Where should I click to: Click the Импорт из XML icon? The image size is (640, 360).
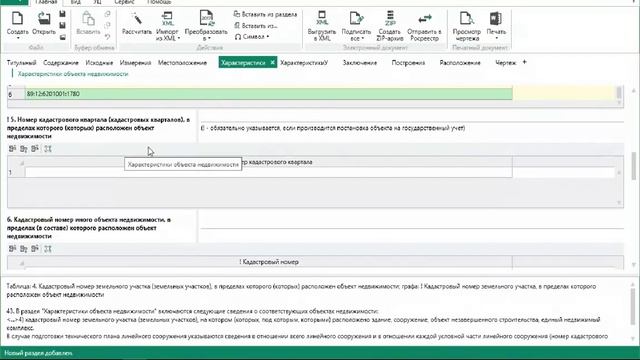pyautogui.click(x=167, y=19)
